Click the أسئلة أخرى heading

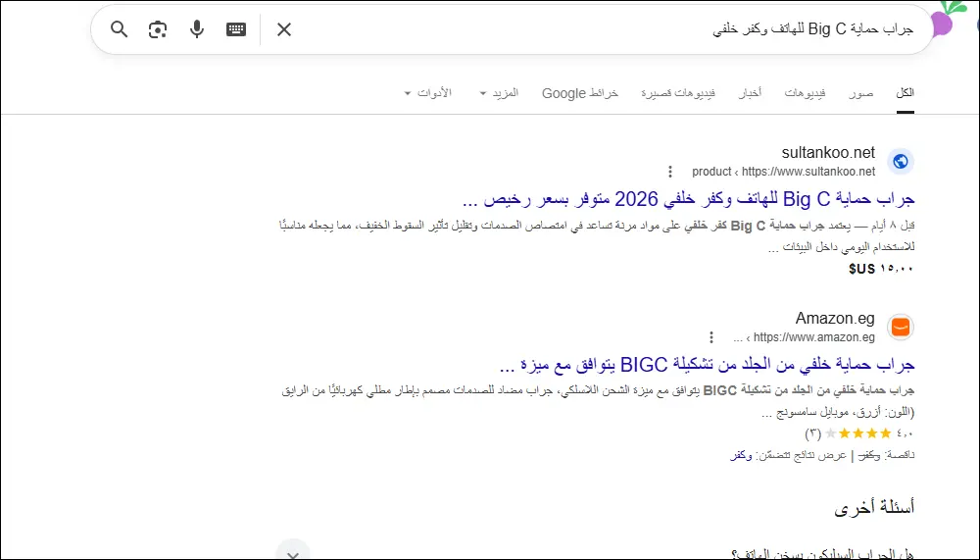(874, 507)
